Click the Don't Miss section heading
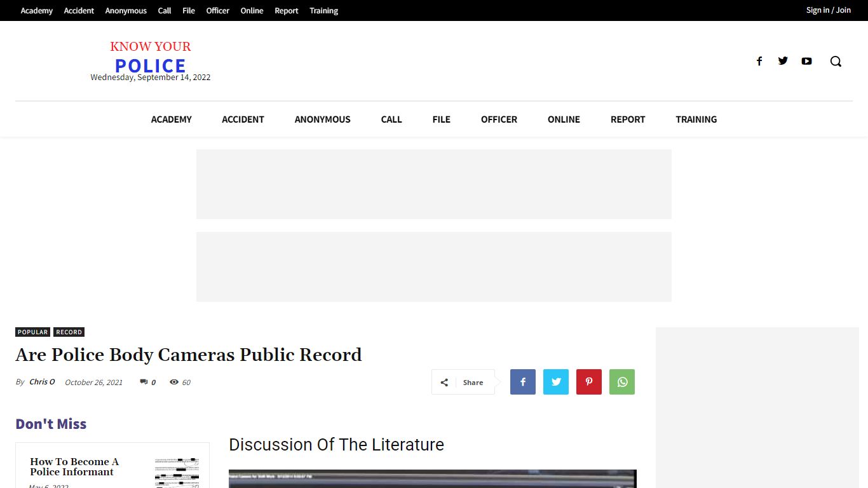This screenshot has height=488, width=868. (51, 424)
